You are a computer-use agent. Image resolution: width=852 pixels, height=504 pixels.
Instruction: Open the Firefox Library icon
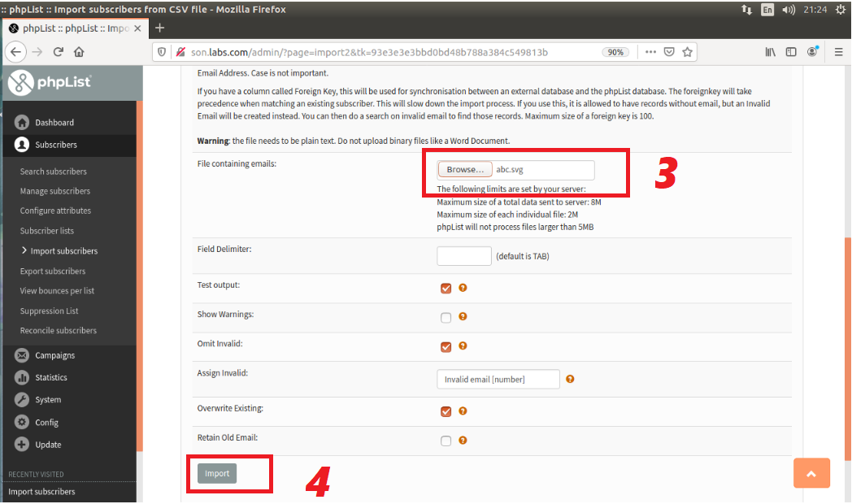click(770, 52)
